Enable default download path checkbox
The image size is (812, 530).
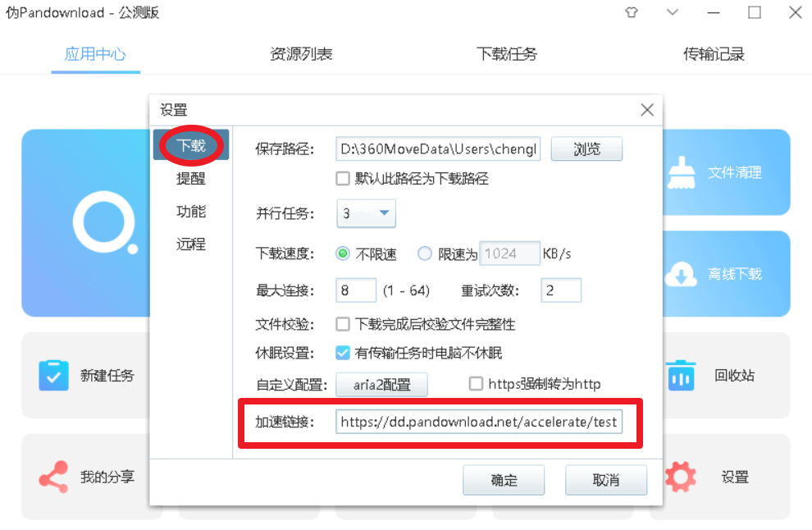[342, 179]
